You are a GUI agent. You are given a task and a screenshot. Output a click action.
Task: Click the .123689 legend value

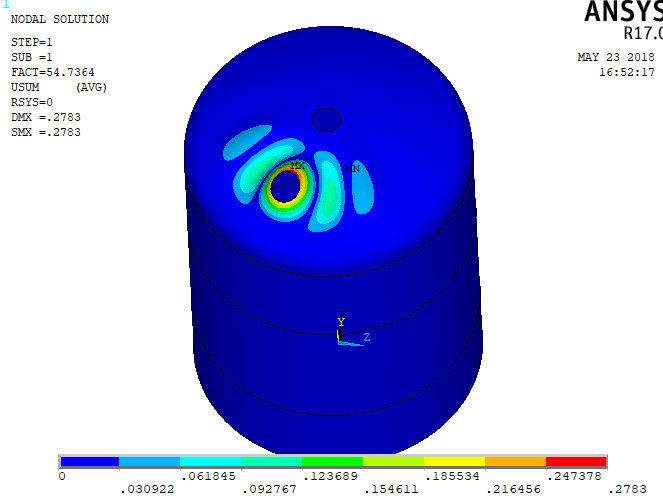(331, 477)
